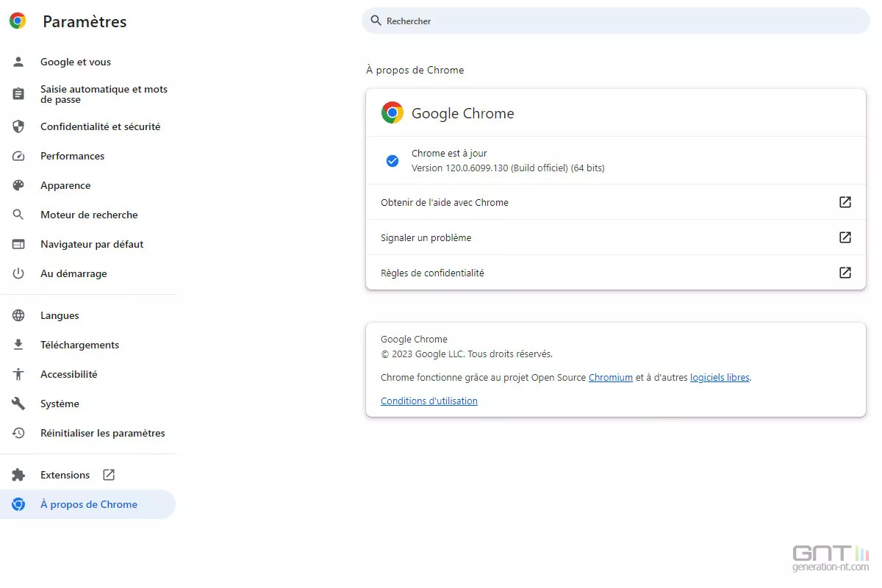Click the À propos de Chrome section heading
The height and width of the screenshot is (588, 882).
[415, 71]
